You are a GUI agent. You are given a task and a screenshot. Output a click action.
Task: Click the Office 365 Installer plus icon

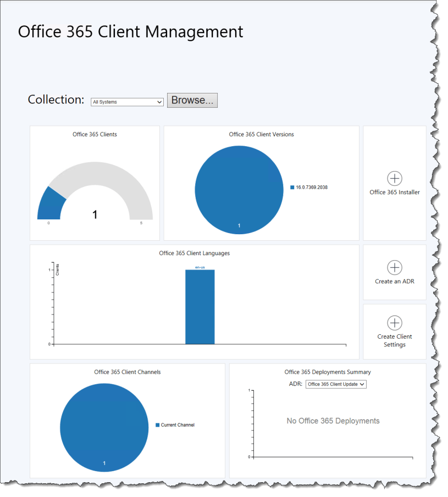pyautogui.click(x=395, y=178)
